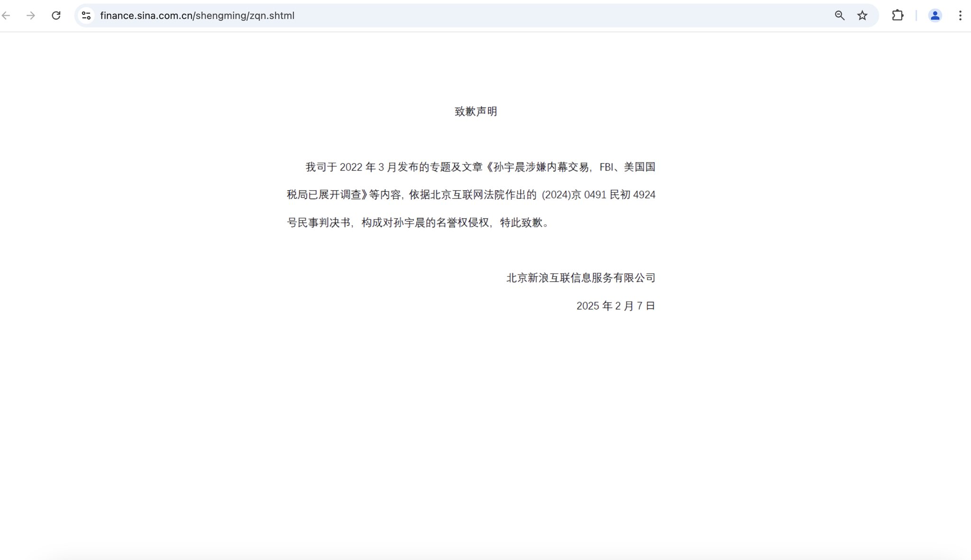Click inside the zoom indicator control area
This screenshot has height=560, width=971.
tap(840, 15)
